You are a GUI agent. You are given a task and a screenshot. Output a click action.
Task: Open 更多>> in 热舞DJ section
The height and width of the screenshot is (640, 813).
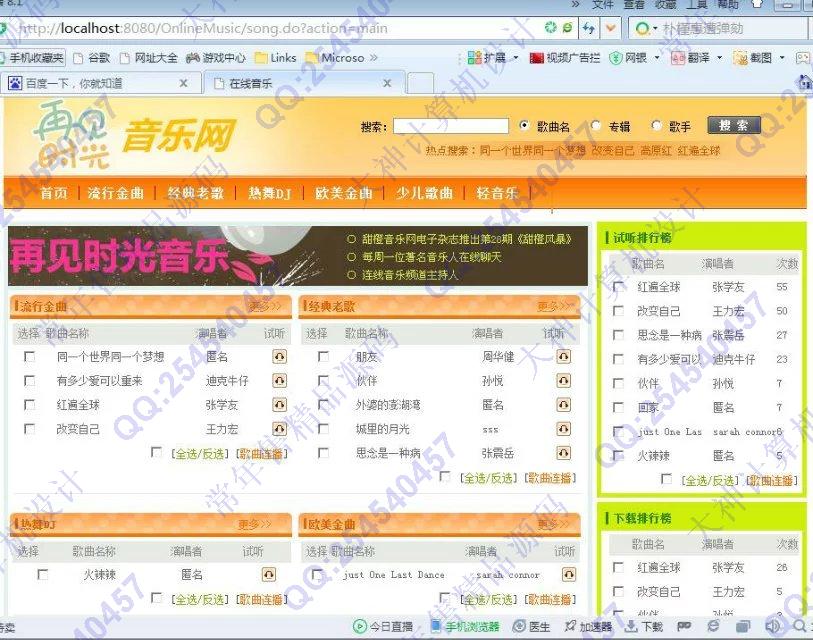point(255,524)
